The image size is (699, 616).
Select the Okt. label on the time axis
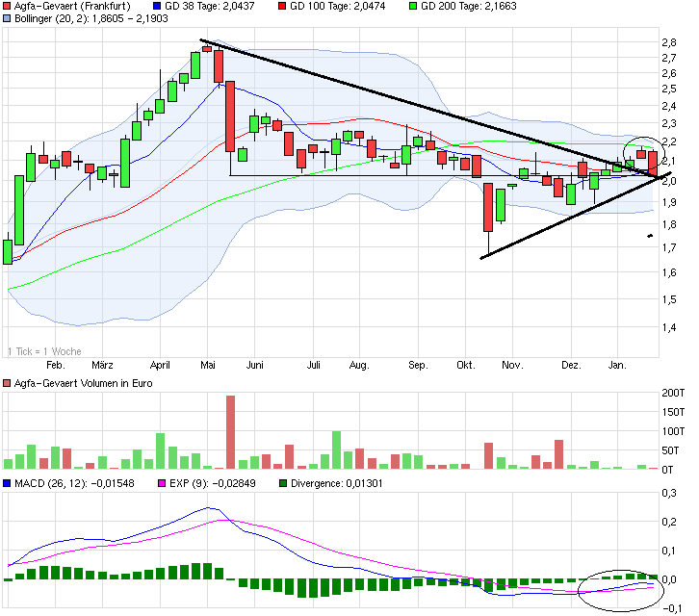(466, 366)
